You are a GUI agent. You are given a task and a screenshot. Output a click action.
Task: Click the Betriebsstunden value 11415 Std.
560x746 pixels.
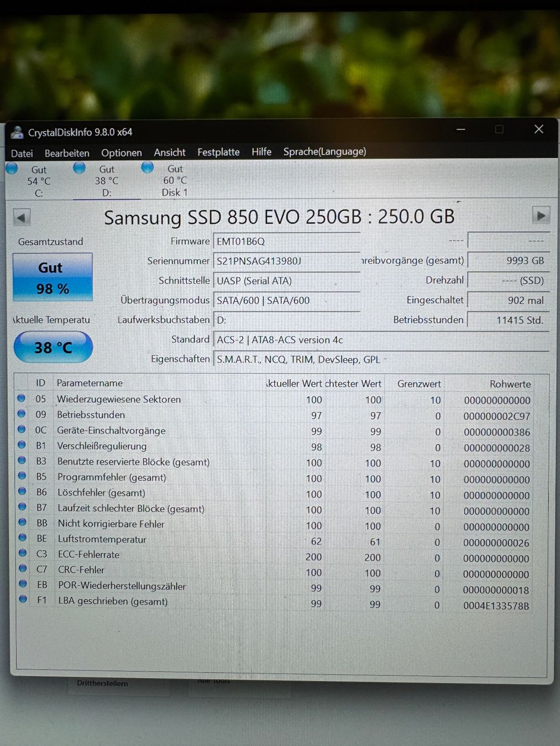[509, 320]
